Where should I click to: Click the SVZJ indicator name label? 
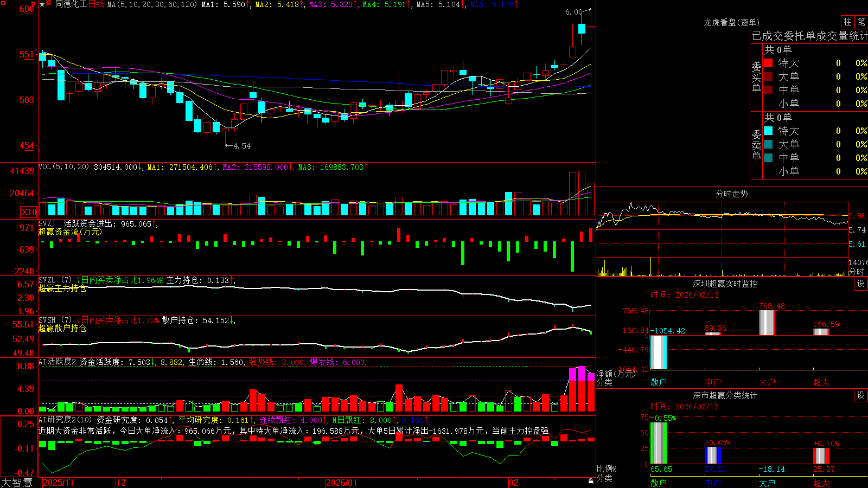tap(47, 223)
